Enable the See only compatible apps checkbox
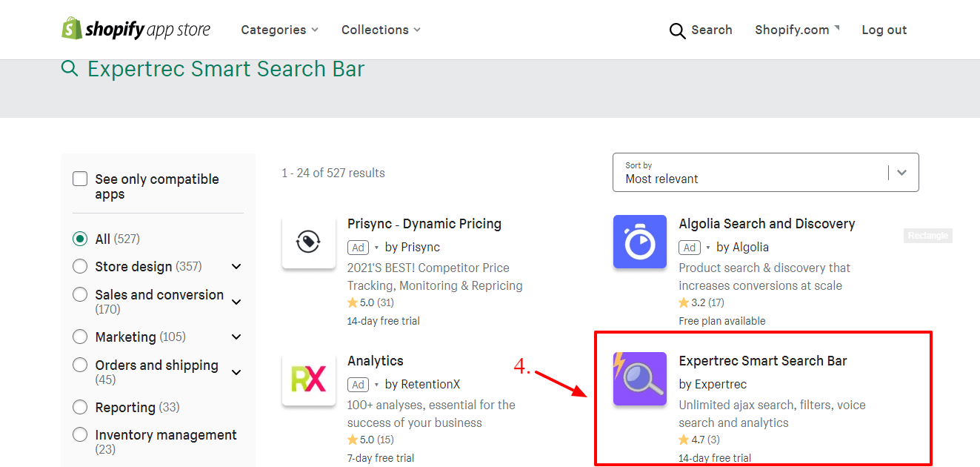Screen dimensions: 980x467 pos(80,178)
